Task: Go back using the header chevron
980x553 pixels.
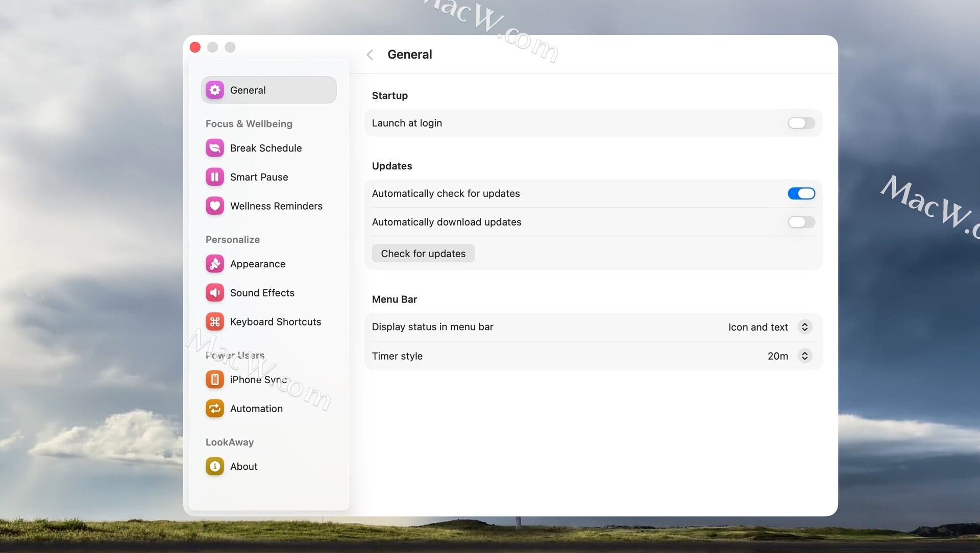Action: tap(370, 55)
